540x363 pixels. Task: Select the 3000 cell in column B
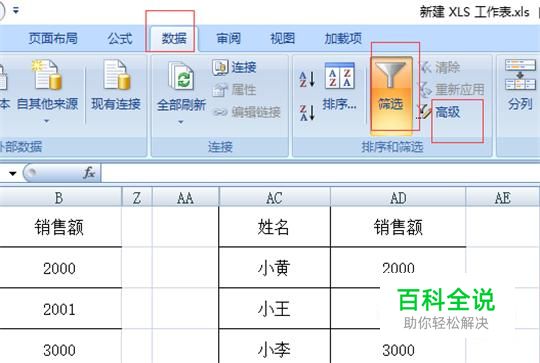[x=59, y=346]
